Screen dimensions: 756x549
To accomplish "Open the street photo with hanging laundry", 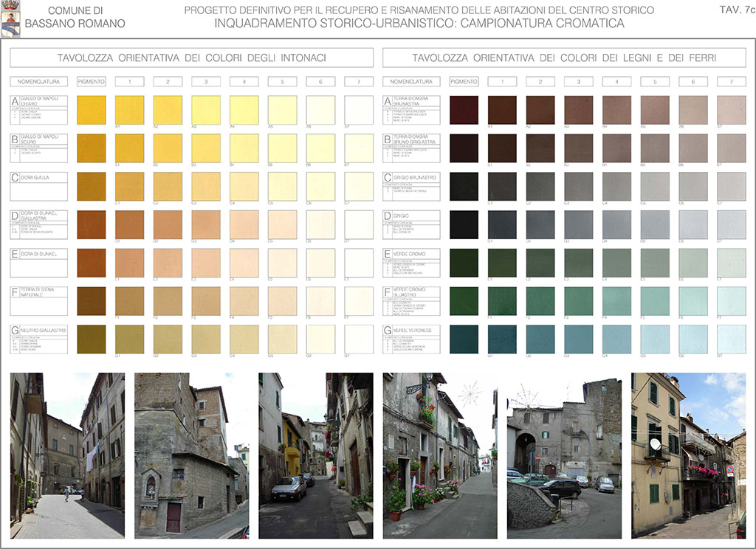I will 67,455.
